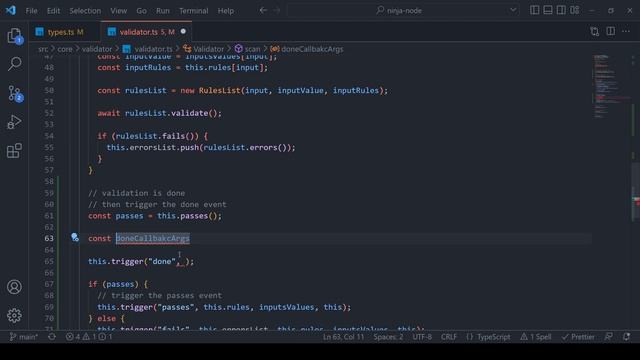Click the doneCallbakcArgs identifier on line 63
Viewport: 640px width, 360px height.
click(153, 238)
